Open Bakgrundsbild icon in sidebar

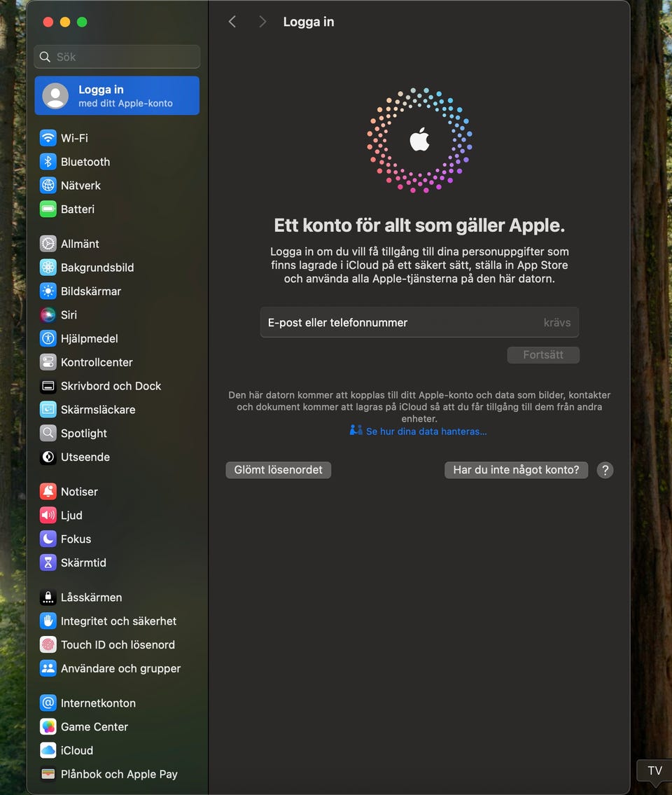pyautogui.click(x=48, y=267)
